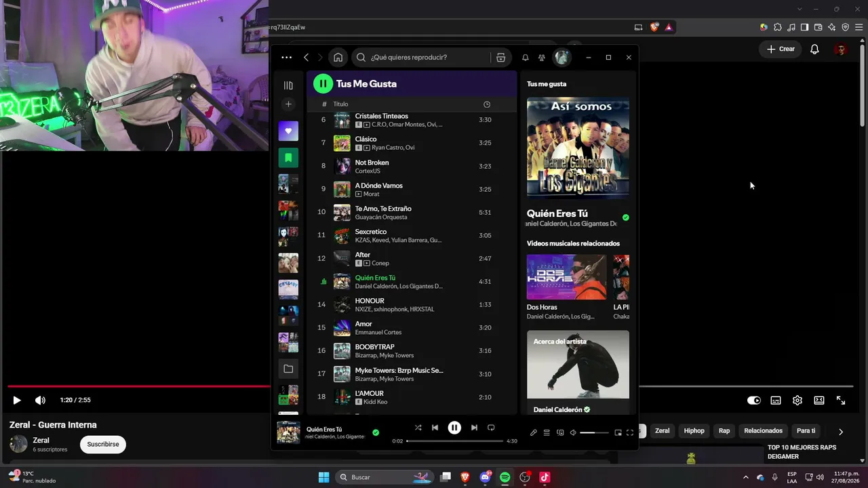
Task: Show more YouTube filter chips arrow
Action: 841,432
